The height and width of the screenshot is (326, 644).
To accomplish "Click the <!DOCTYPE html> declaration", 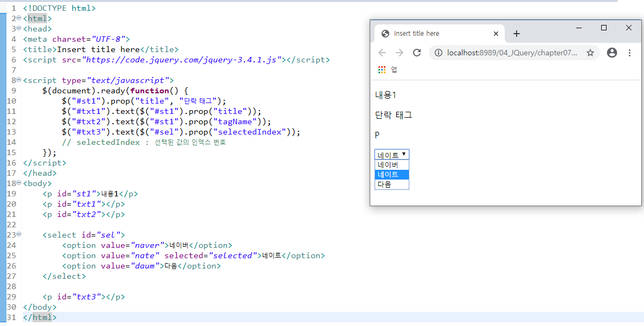I will tap(60, 8).
